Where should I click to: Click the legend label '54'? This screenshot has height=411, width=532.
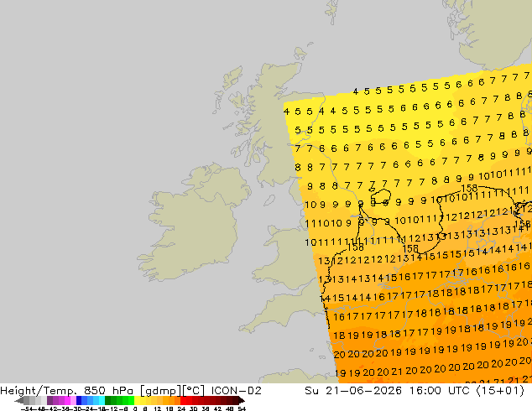[x=242, y=409]
